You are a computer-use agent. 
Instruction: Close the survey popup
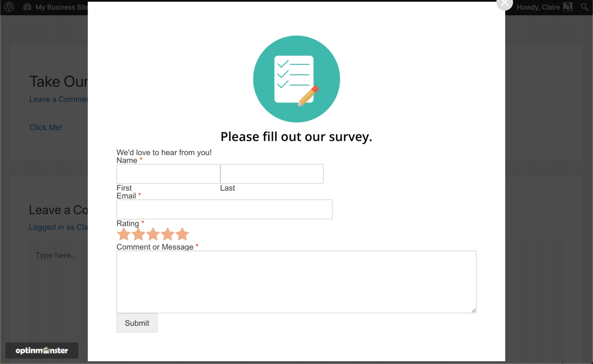(504, 4)
